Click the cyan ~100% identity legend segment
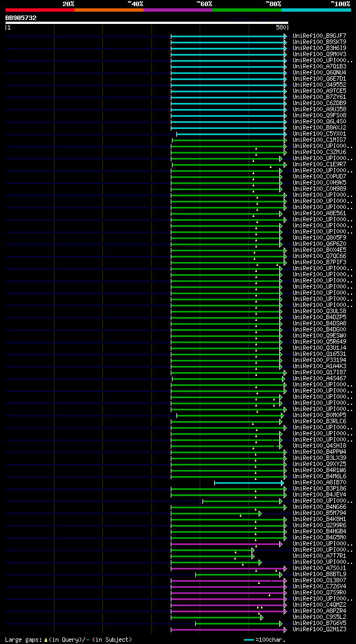The image size is (356, 644). point(316,9)
